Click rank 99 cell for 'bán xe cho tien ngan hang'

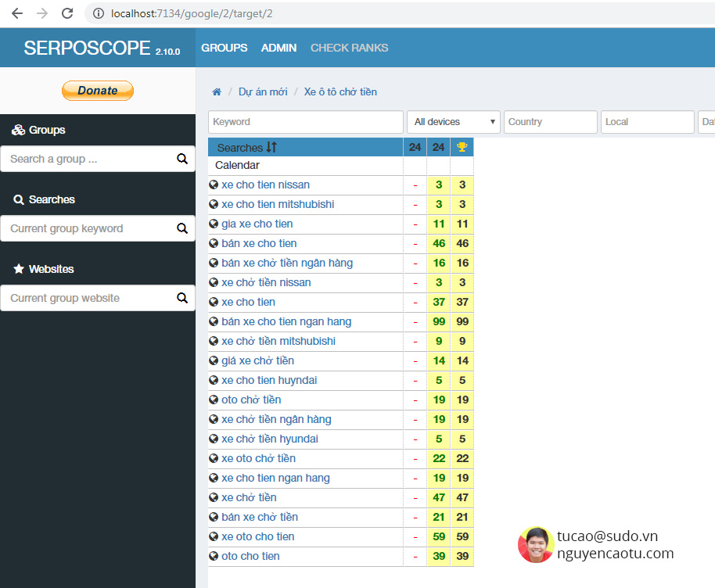click(x=439, y=322)
